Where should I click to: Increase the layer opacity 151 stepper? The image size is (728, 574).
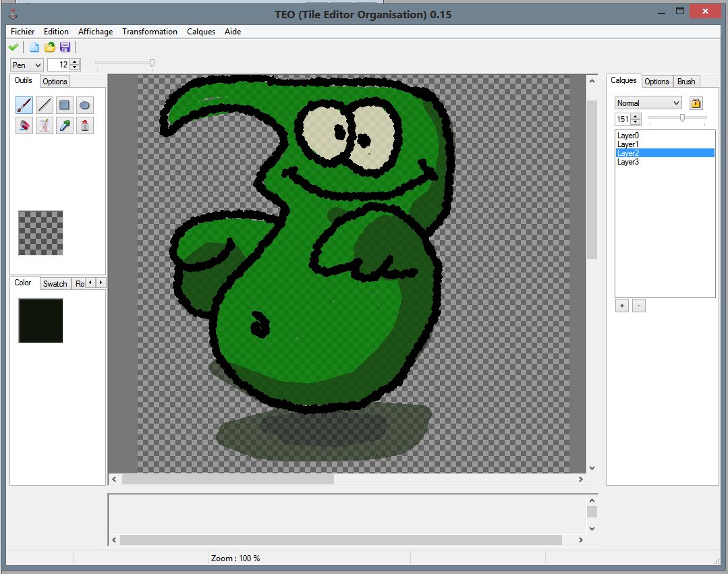[636, 116]
